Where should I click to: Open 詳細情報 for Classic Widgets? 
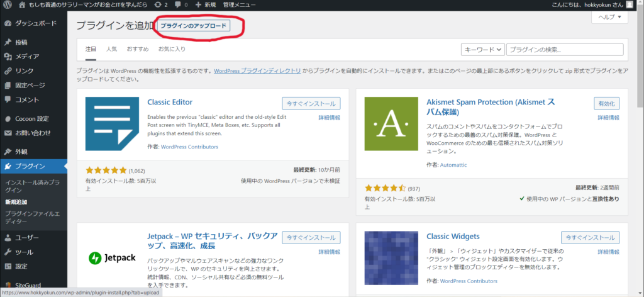click(608, 252)
